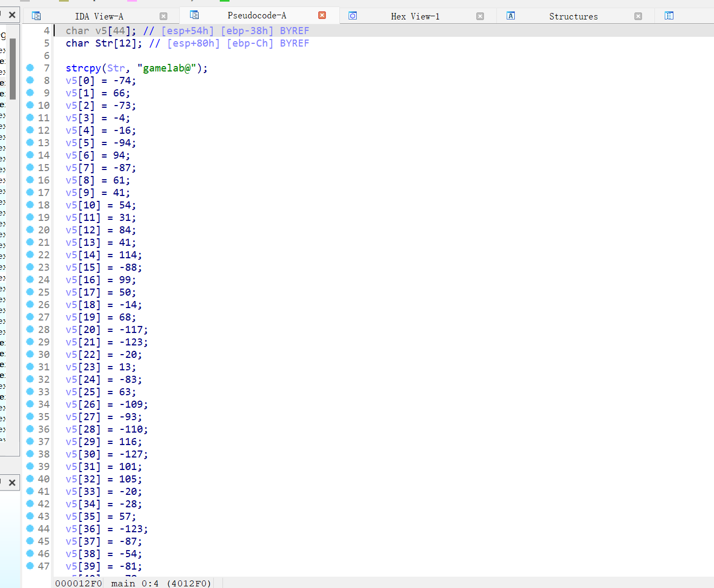Click 'char v5[44];' declaration

(101, 31)
